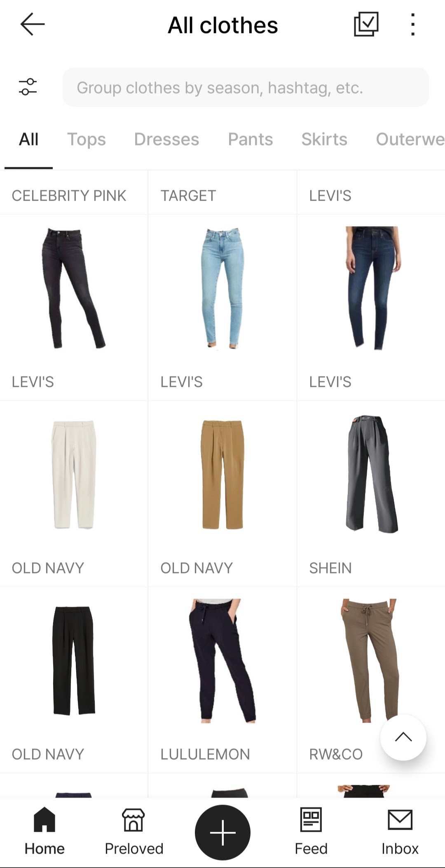Switch to the Dresses tab

[x=166, y=139]
